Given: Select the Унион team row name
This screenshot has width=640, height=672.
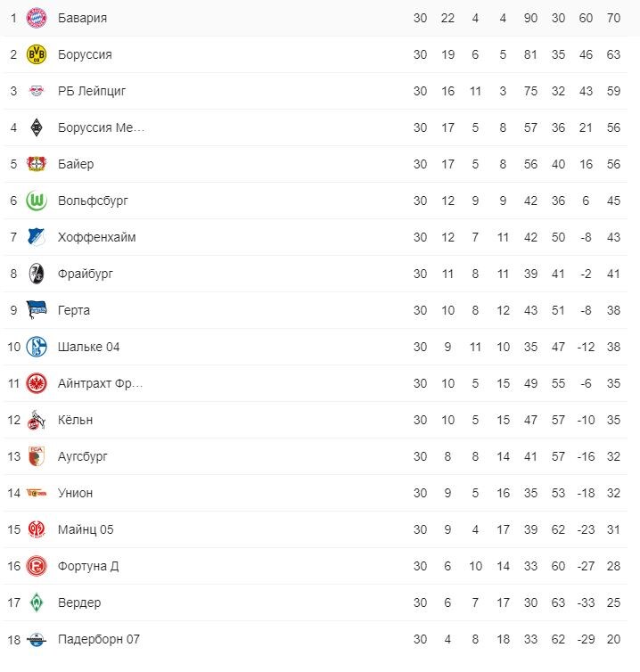Looking at the screenshot, I should click(x=76, y=493).
